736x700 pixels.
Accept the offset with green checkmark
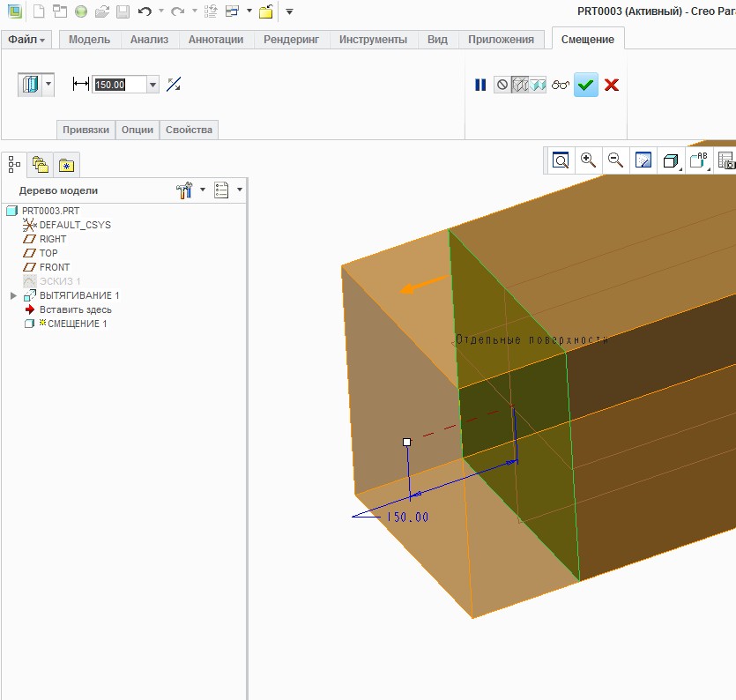tap(586, 85)
